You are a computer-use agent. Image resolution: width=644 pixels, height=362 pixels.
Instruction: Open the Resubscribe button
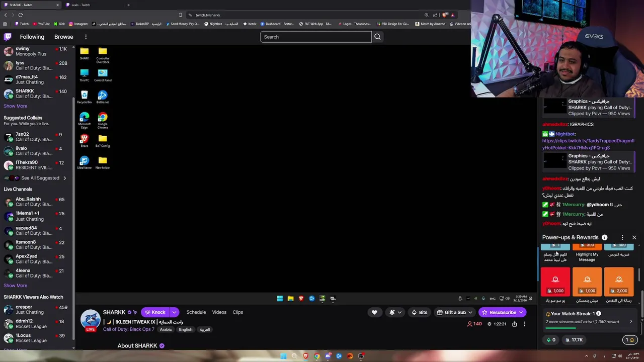pos(502,312)
